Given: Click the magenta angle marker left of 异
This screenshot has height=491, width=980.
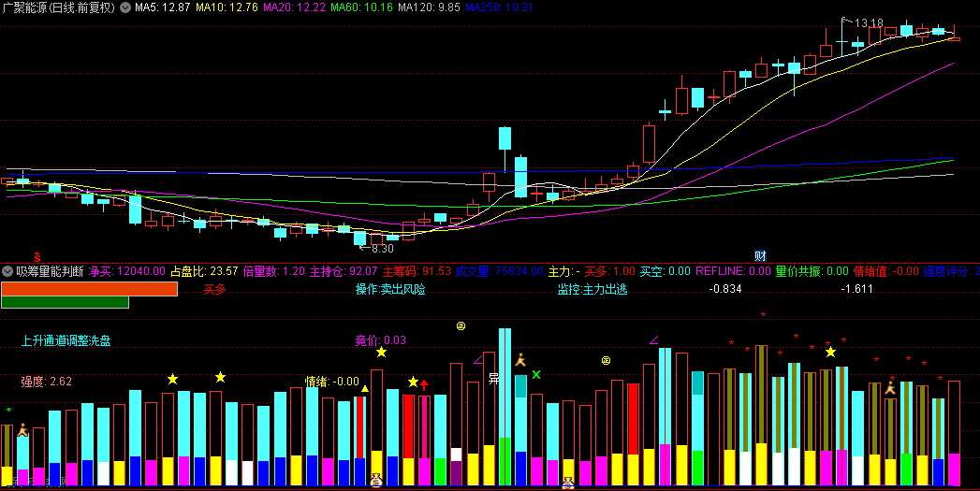Looking at the screenshot, I should (x=478, y=360).
